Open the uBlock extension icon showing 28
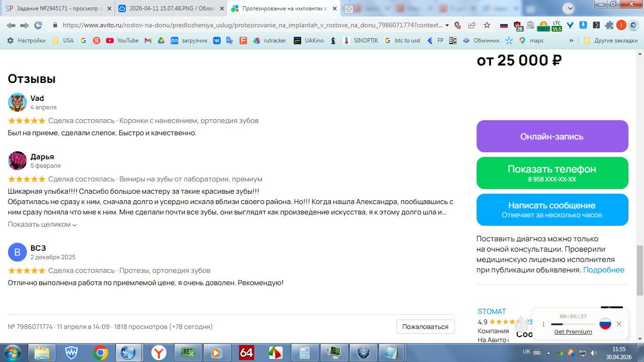The height and width of the screenshot is (362, 644). [518, 25]
